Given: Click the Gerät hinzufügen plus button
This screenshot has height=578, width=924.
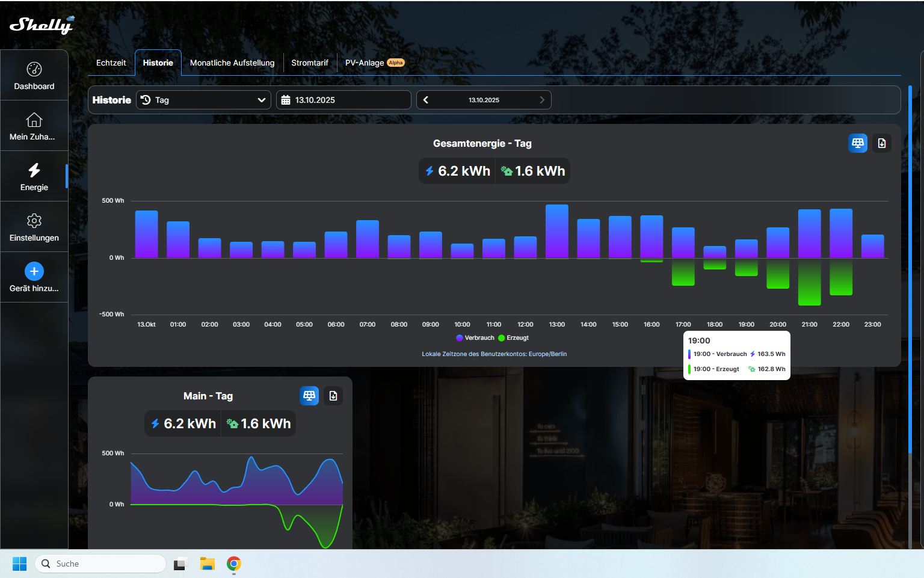Looking at the screenshot, I should pos(34,271).
